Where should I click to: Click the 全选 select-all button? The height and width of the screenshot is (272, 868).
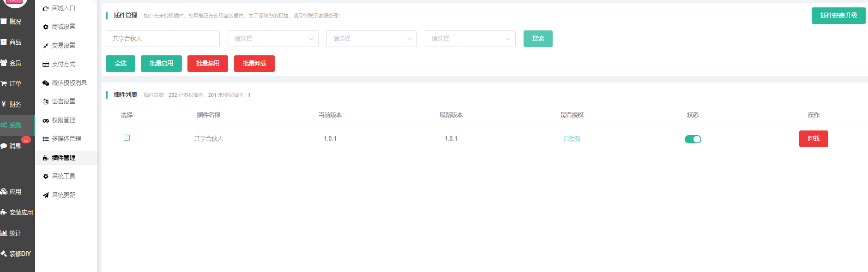121,64
